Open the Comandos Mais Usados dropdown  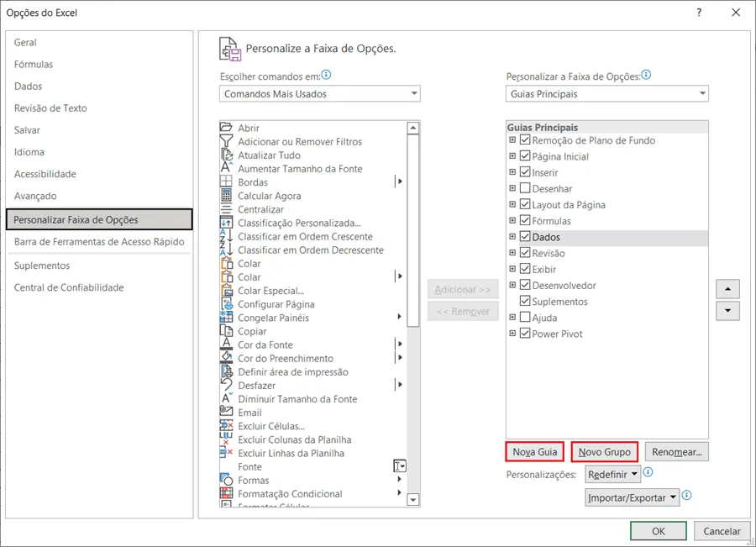tap(320, 93)
